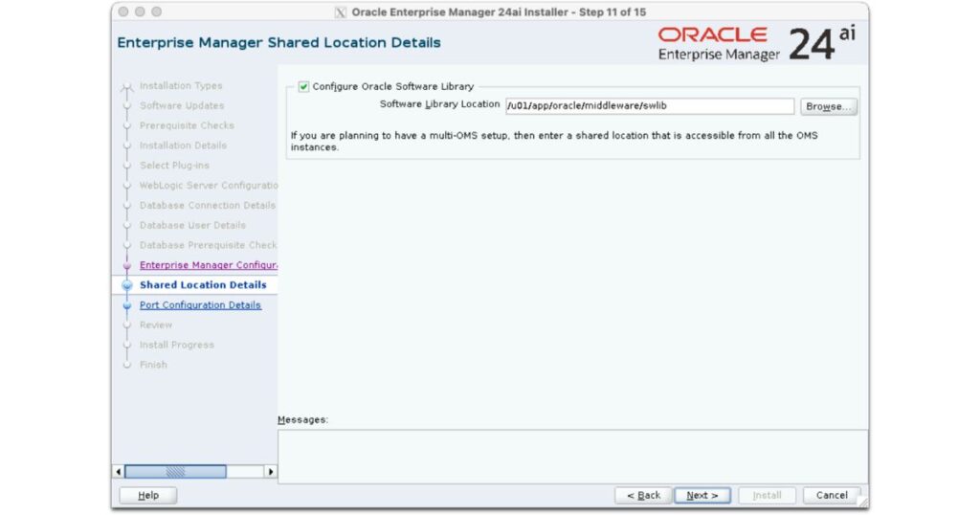Click the Enterprise Manager Configuration step bullet
The image size is (980, 515).
tap(127, 265)
